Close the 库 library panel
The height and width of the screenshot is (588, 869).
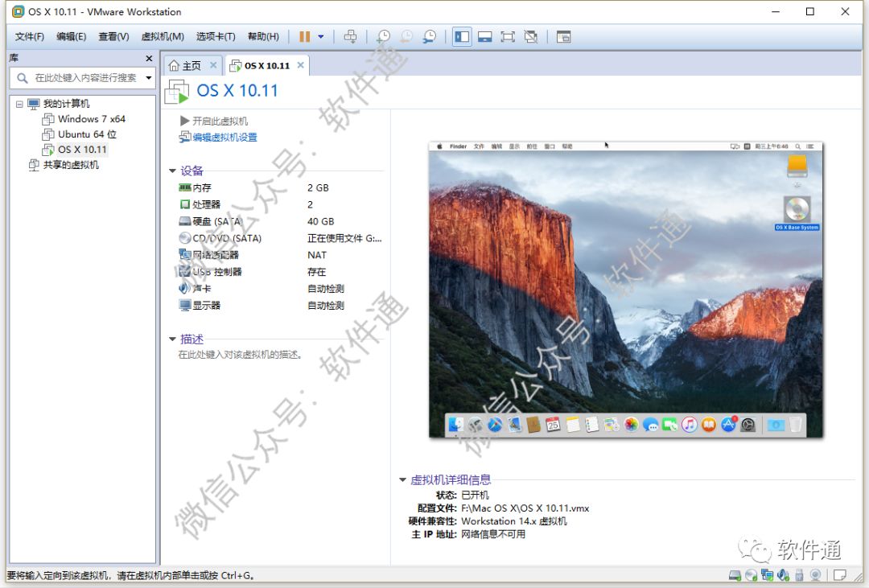tap(149, 58)
